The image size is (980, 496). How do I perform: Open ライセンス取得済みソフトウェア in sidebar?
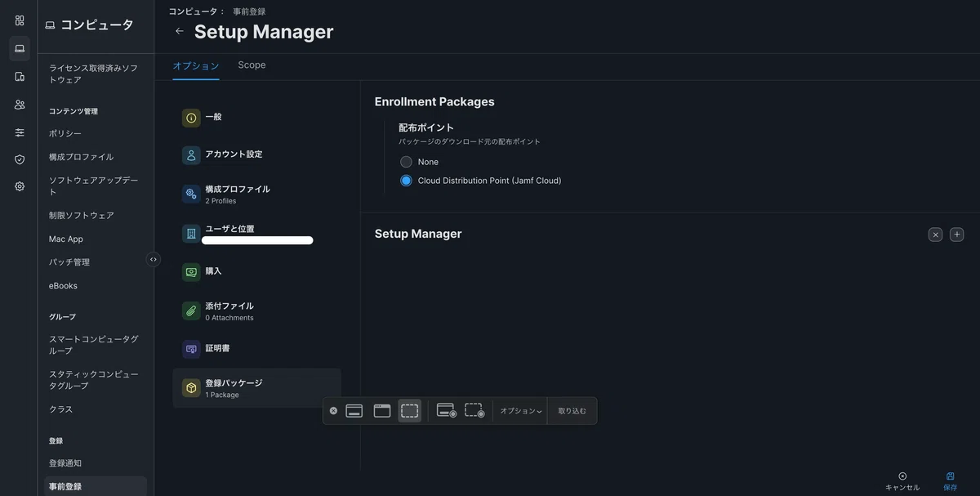point(96,74)
